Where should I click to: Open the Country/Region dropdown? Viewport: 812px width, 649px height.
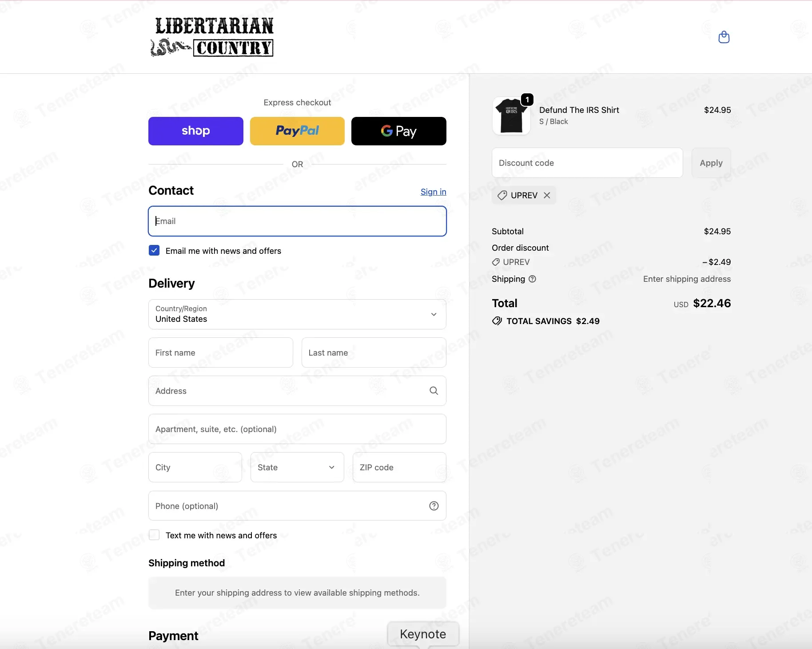click(297, 314)
